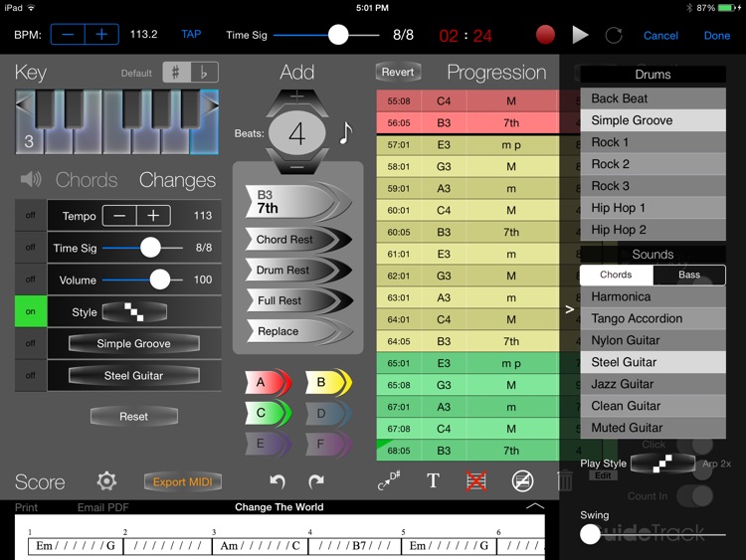
Task: Tap the text T icon
Action: (x=433, y=481)
